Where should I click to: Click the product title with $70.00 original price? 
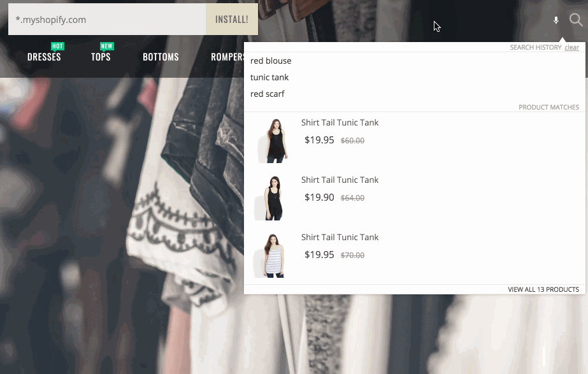(340, 238)
